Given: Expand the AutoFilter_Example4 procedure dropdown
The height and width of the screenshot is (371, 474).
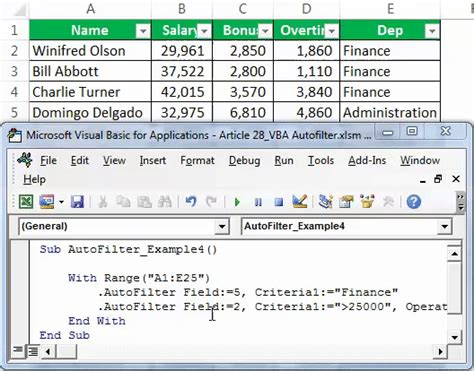Looking at the screenshot, I should tap(444, 227).
